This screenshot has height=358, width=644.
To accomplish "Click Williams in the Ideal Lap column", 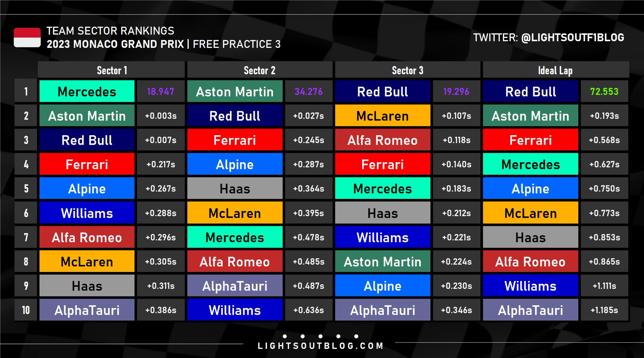I will click(530, 286).
